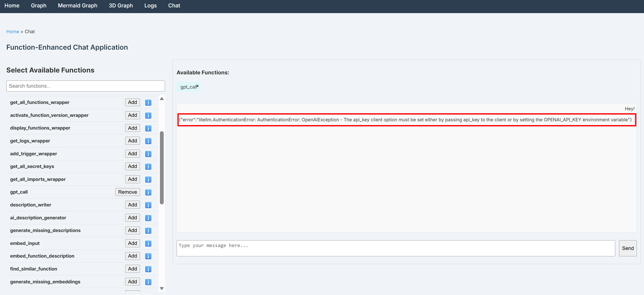This screenshot has height=295, width=644.
Task: Click the message input box
Action: [395, 248]
